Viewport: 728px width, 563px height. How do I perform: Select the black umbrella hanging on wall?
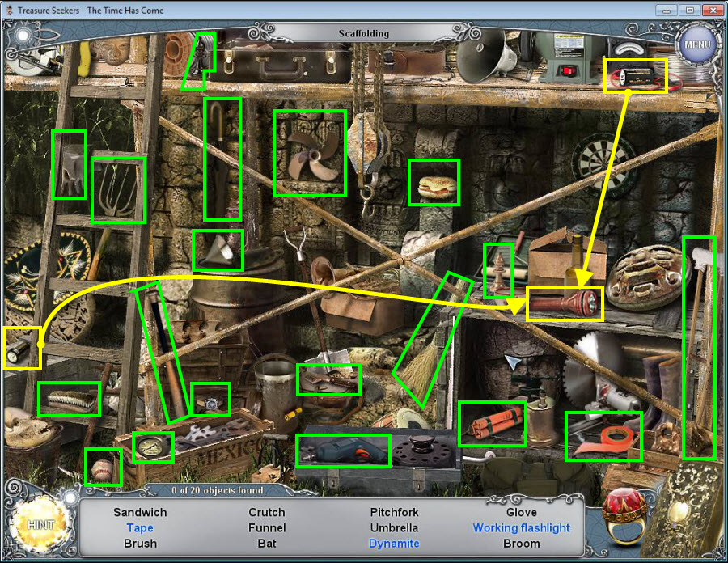pos(222,159)
